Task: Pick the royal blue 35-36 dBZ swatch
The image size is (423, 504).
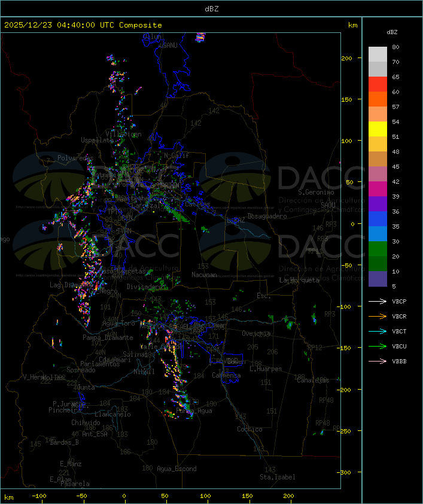Action: click(378, 218)
